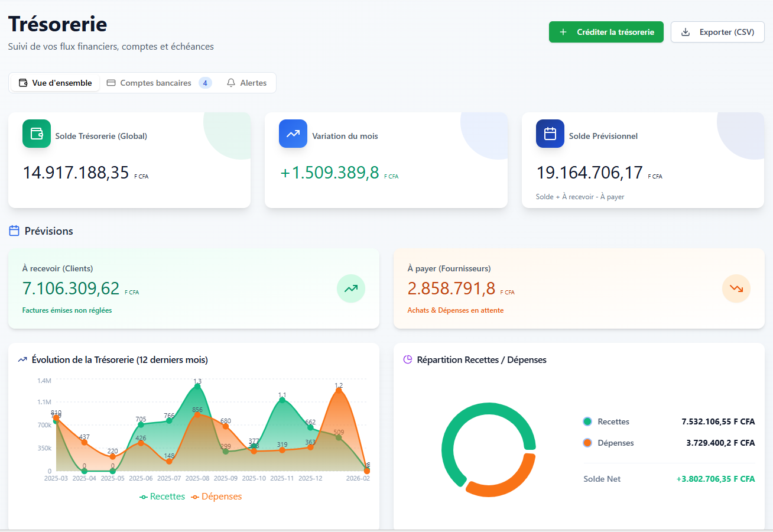Toggle the Dépenses series in chart legend
Image resolution: width=773 pixels, height=532 pixels.
pos(216,497)
